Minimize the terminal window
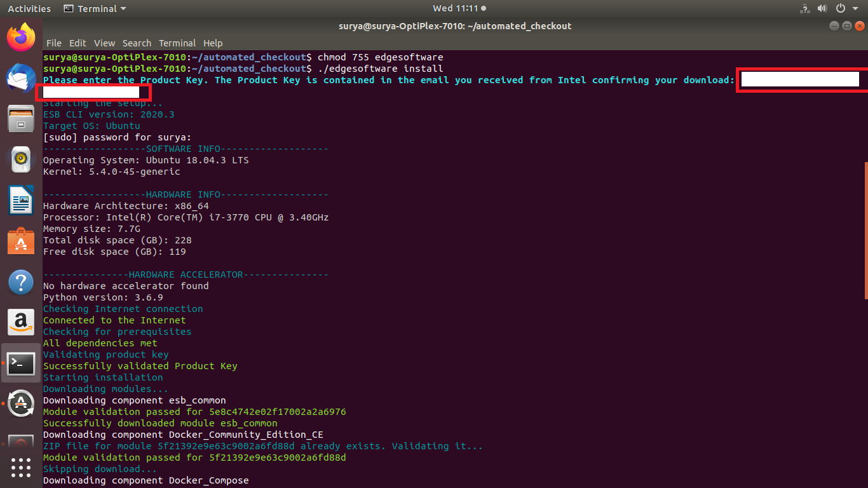868x488 pixels. point(834,26)
